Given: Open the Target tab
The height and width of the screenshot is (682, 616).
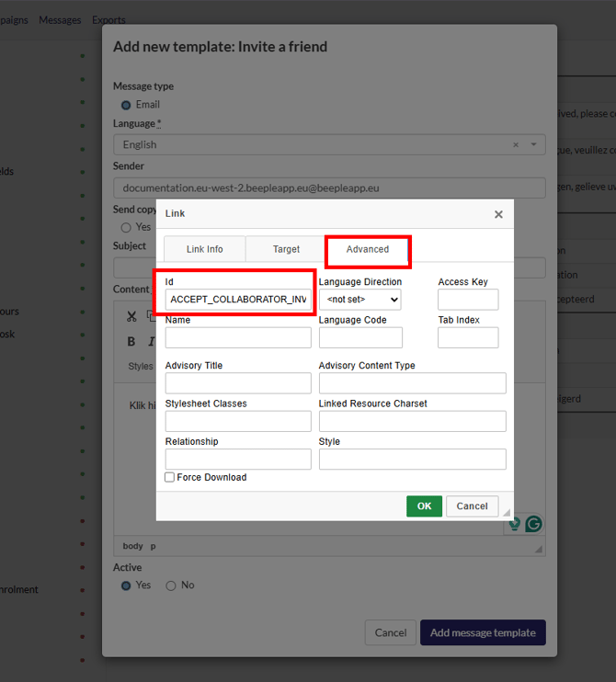Looking at the screenshot, I should coord(286,249).
